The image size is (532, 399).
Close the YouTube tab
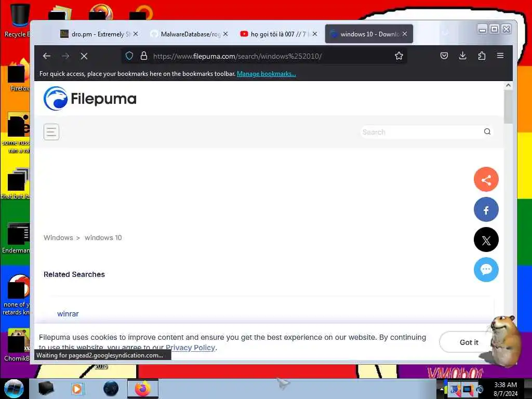(x=314, y=34)
